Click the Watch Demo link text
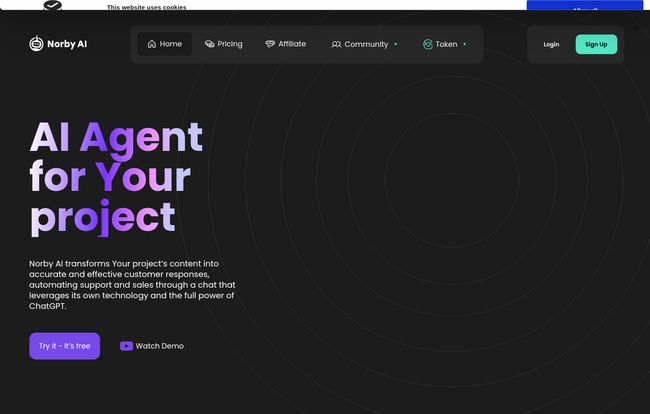The image size is (650, 414). coord(160,346)
